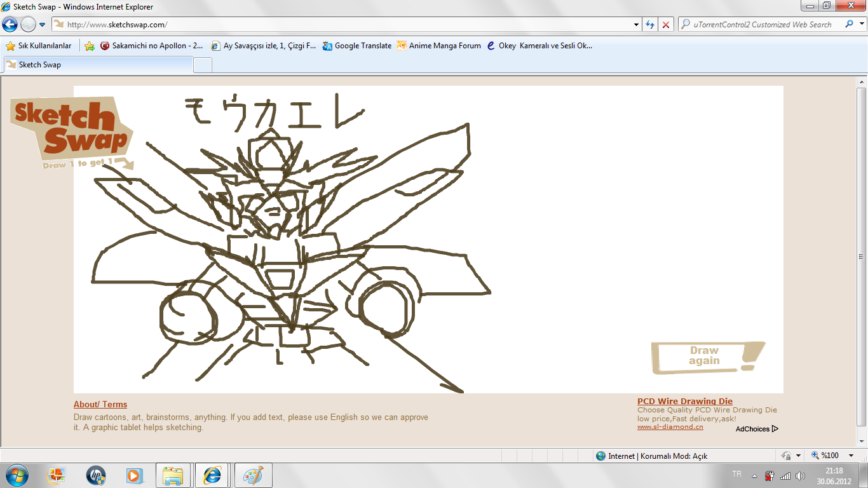The height and width of the screenshot is (488, 868).
Task: Click the www.sl-diamond.cn ad URL
Action: point(670,427)
